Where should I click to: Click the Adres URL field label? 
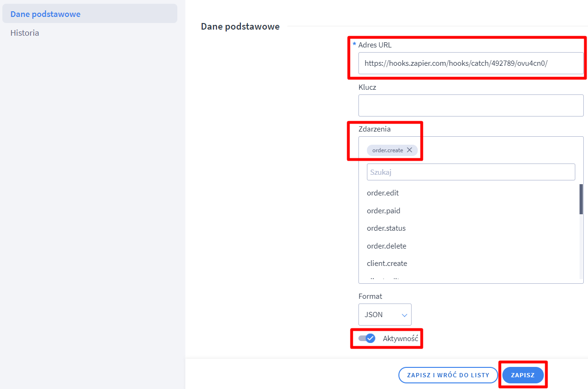click(x=375, y=45)
